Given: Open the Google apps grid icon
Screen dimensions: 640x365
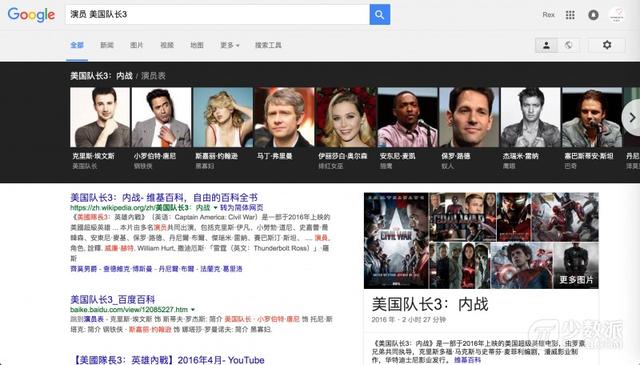Looking at the screenshot, I should [570, 15].
